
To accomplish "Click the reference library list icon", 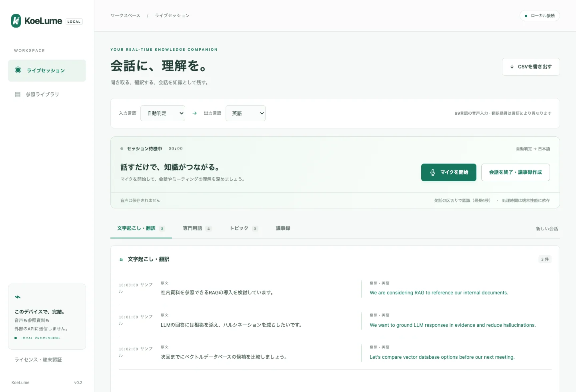I will [18, 94].
